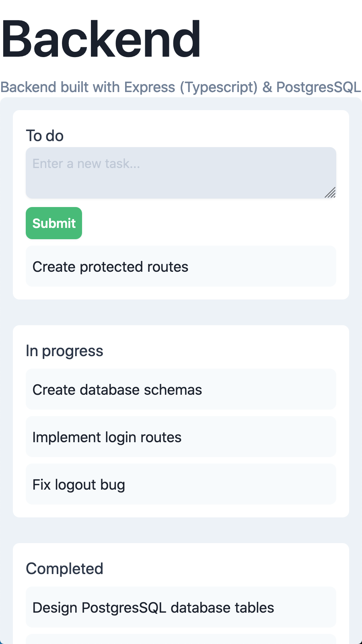The width and height of the screenshot is (362, 644).
Task: Click 'Express (Typescript)' in the subtitle
Action: click(191, 87)
